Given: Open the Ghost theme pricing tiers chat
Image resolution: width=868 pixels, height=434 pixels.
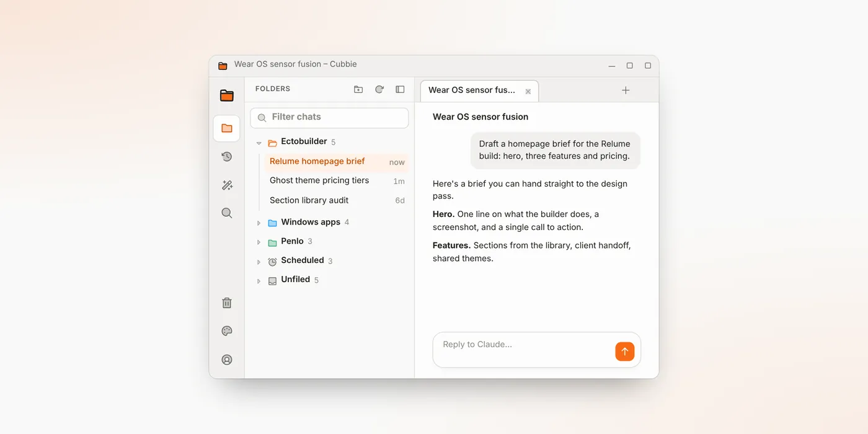Looking at the screenshot, I should pyautogui.click(x=337, y=181).
